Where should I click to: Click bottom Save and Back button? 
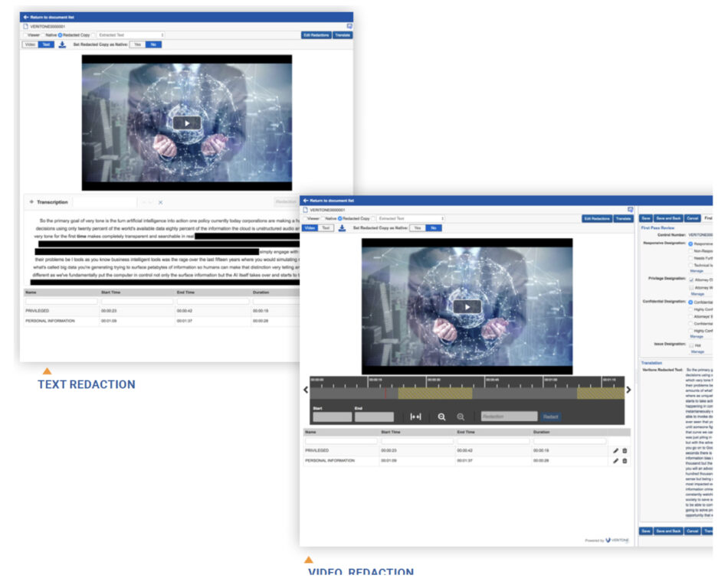pyautogui.click(x=668, y=531)
